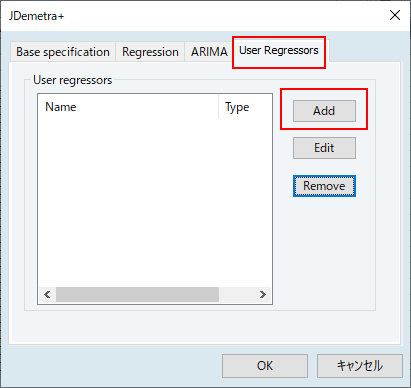Click the Remove button
Image resolution: width=411 pixels, height=388 pixels.
click(x=324, y=186)
